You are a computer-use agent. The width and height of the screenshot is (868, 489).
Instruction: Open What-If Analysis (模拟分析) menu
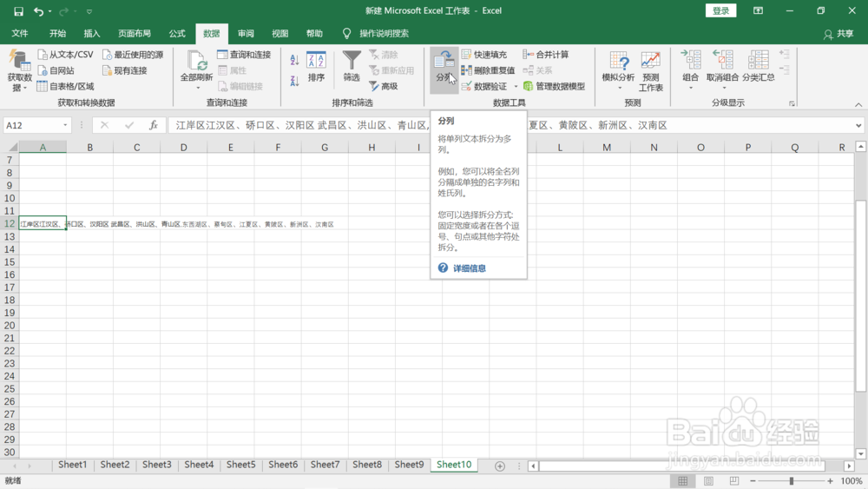[x=618, y=69]
